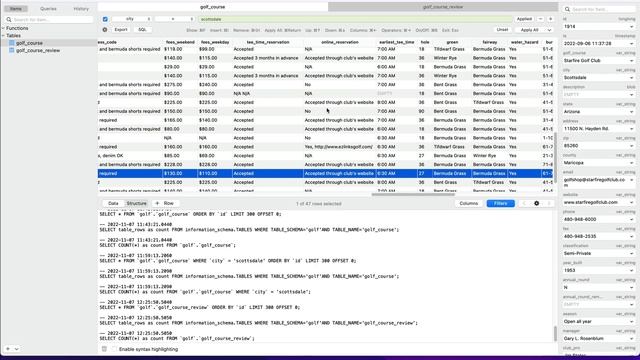Click the Yes, http://www.ezlinksgolf.com/ cell
This screenshot has width=640, height=360.
(340, 147)
